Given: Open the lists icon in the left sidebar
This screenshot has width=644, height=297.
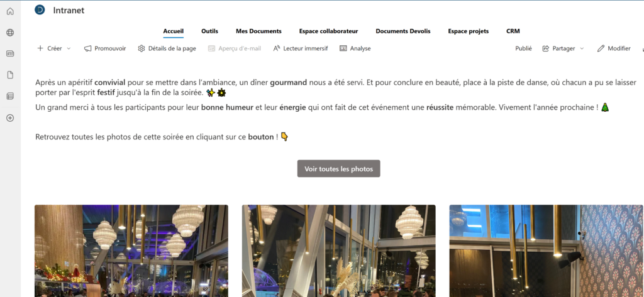Looking at the screenshot, I should 10,97.
